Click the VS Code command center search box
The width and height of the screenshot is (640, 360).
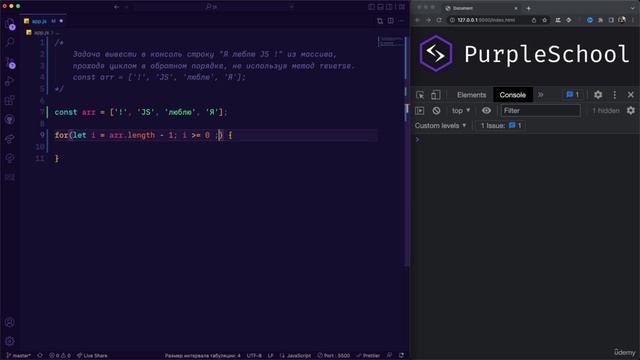[211, 7]
